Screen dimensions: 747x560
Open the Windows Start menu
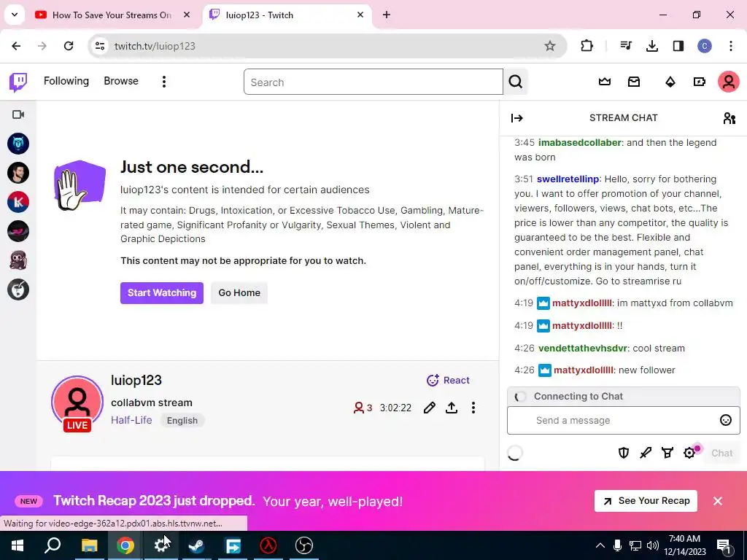18,545
